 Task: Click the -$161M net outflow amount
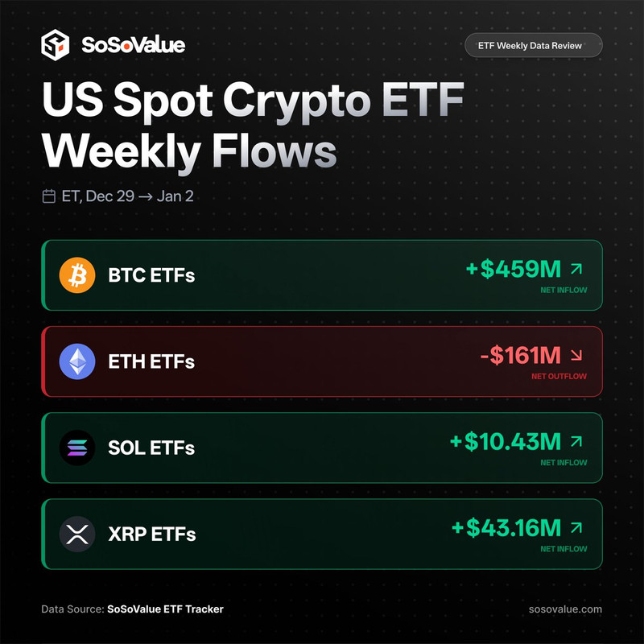pyautogui.click(x=520, y=356)
